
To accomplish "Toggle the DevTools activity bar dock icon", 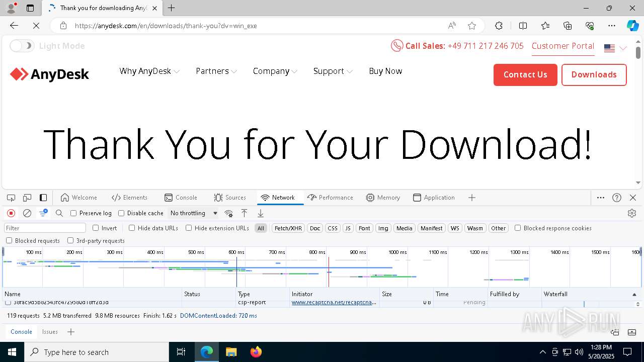I will [x=43, y=198].
